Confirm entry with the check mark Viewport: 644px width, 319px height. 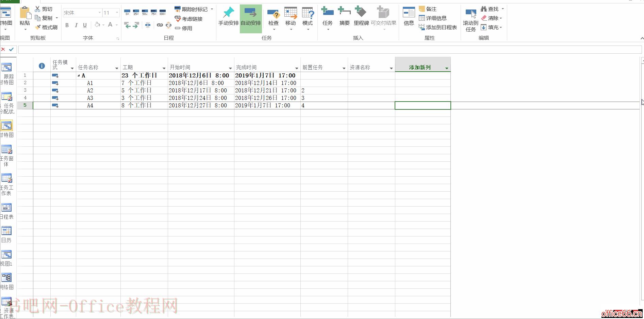click(11, 49)
